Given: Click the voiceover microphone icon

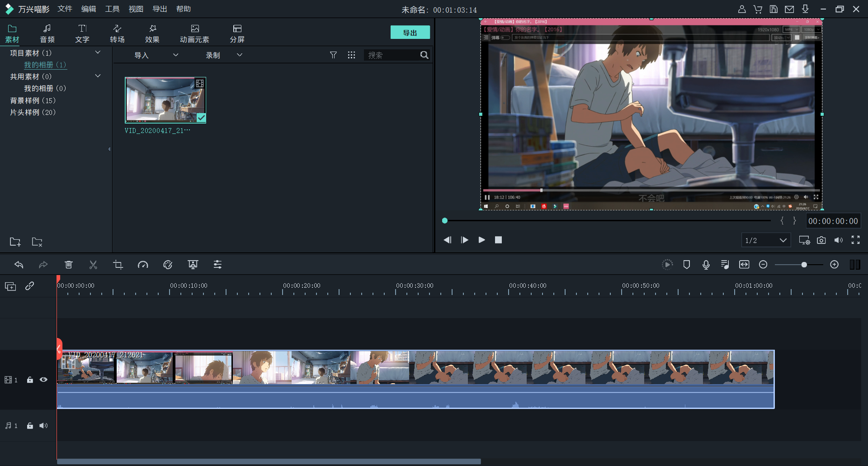Looking at the screenshot, I should (706, 265).
